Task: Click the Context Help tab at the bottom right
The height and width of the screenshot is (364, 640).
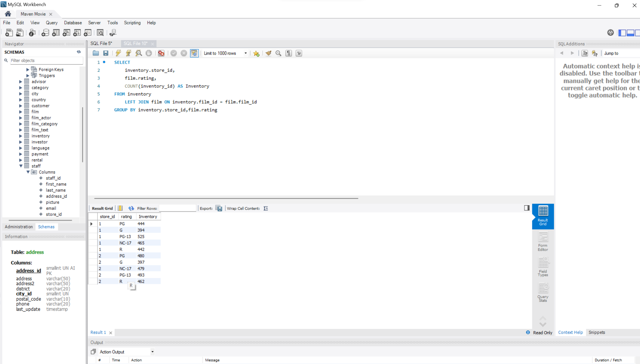Action: pos(570,332)
